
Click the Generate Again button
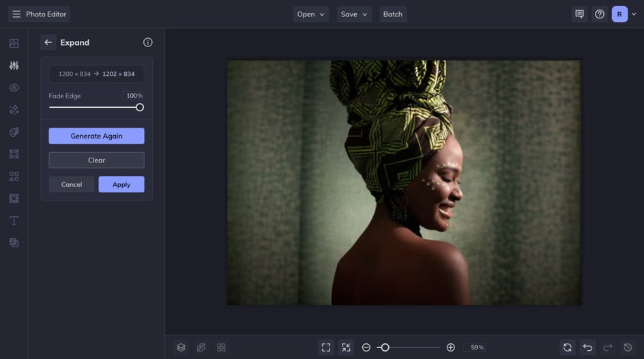pyautogui.click(x=96, y=136)
